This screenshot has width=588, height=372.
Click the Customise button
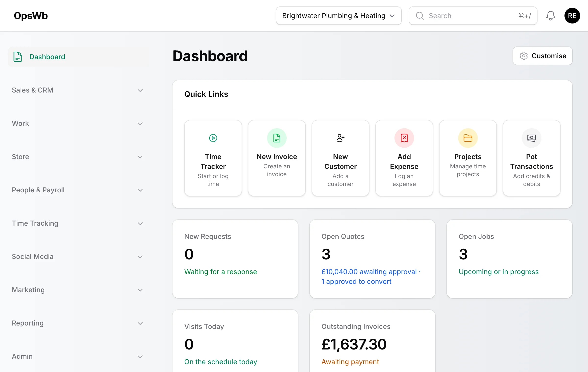coord(543,56)
